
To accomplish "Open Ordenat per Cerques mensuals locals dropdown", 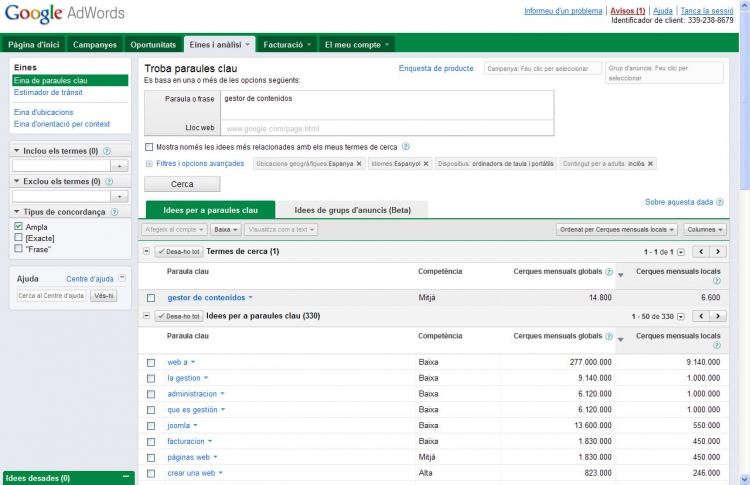I will pyautogui.click(x=617, y=230).
